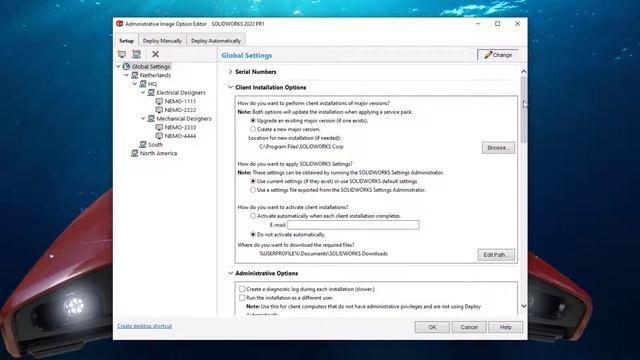This screenshot has width=640, height=360.
Task: Collapse Client Installation Options section
Action: click(230, 87)
